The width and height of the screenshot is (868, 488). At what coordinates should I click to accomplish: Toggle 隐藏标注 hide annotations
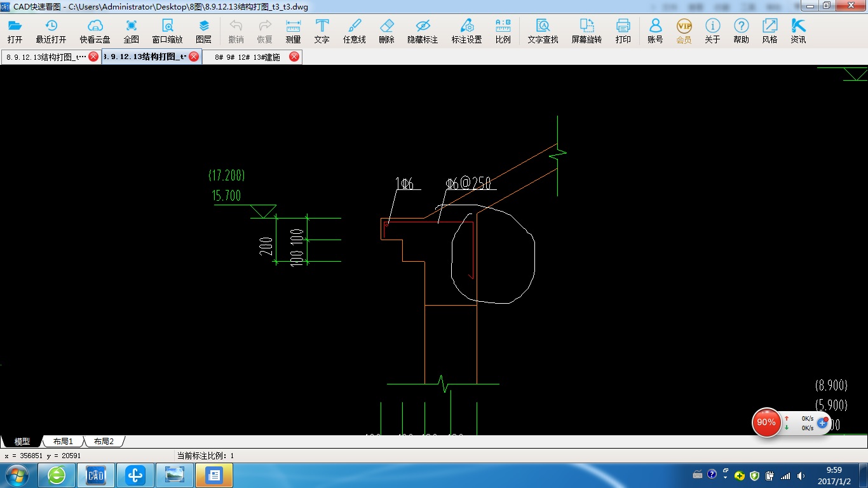tap(423, 31)
